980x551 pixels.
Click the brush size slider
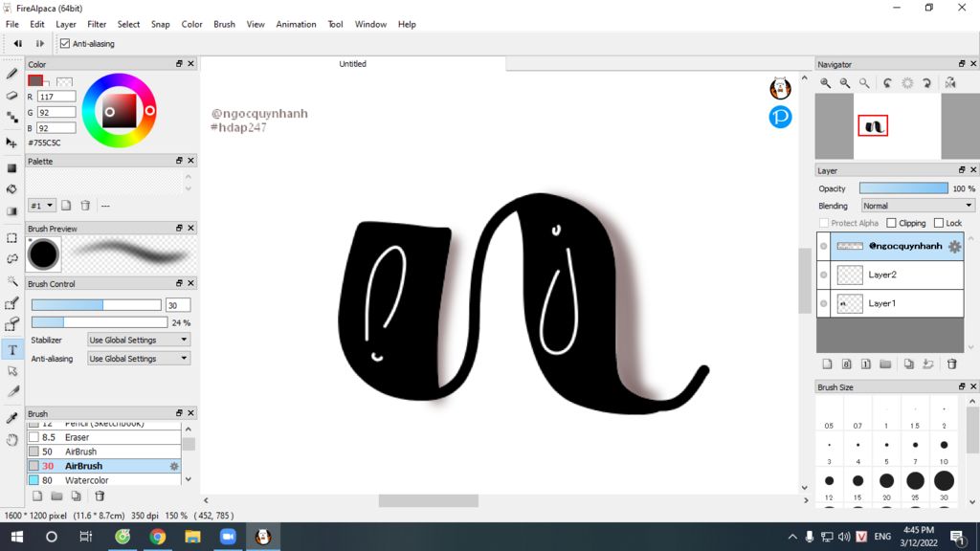[97, 305]
